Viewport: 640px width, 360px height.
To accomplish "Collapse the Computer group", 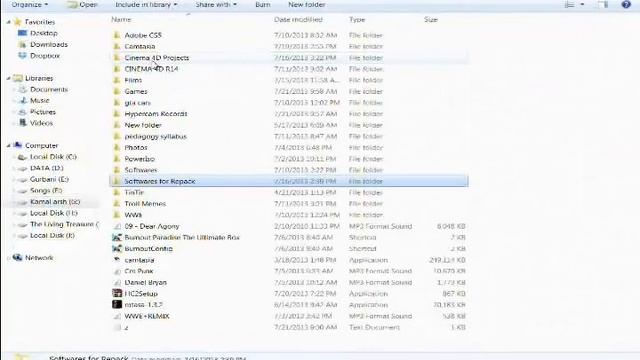I will coord(9,146).
